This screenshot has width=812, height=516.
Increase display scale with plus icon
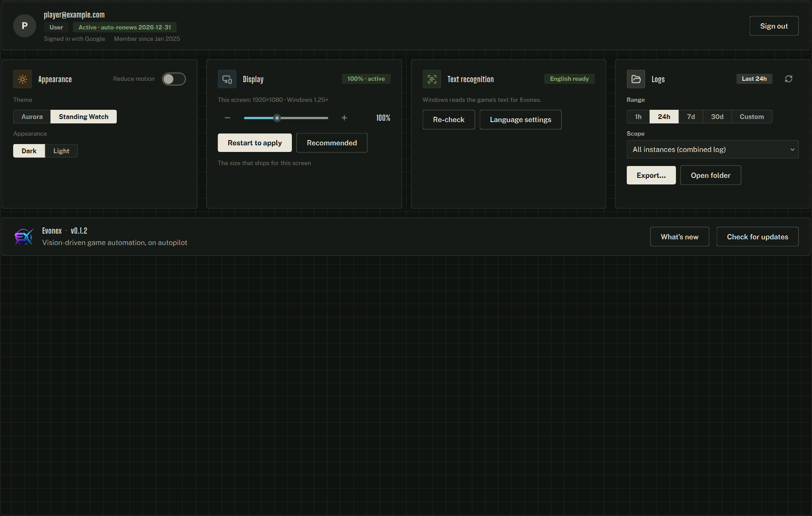click(344, 118)
